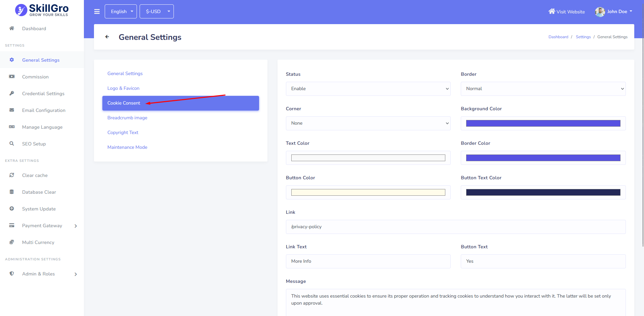Open the Corner dropdown showing None
The height and width of the screenshot is (316, 644).
368,123
